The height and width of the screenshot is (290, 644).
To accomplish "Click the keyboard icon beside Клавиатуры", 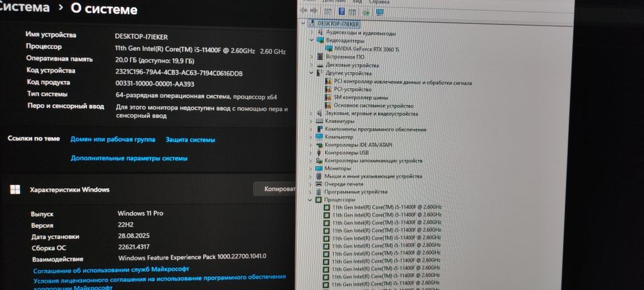I will click(319, 121).
